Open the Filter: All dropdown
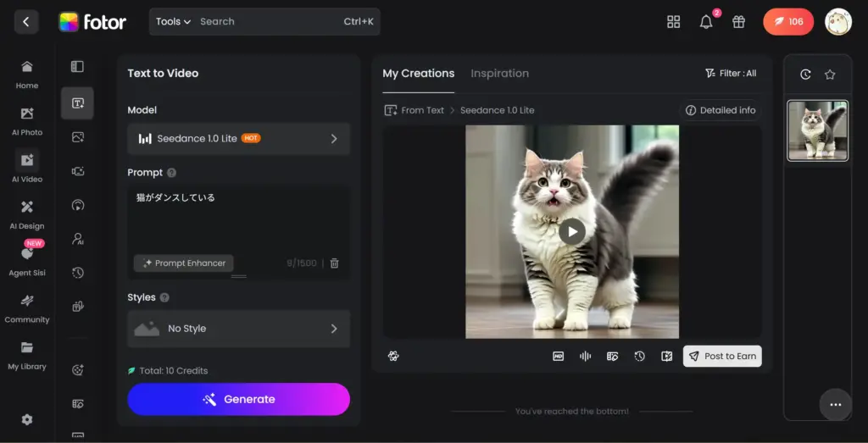Screen dimensions: 868x443 731,74
